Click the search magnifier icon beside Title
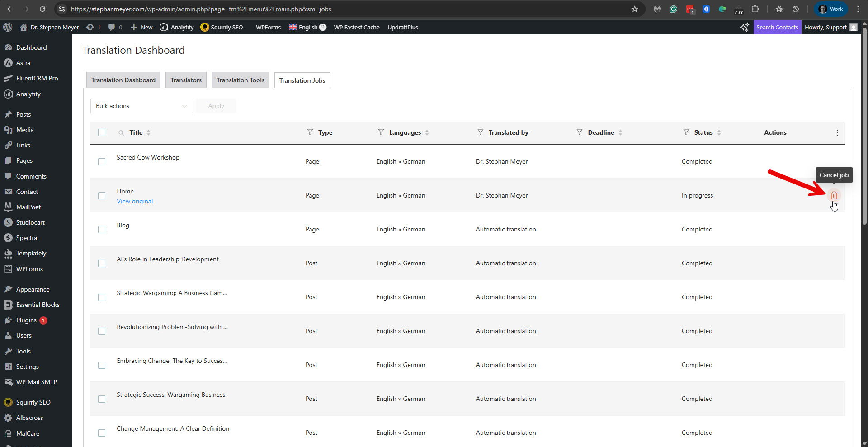This screenshot has height=447, width=868. (121, 133)
